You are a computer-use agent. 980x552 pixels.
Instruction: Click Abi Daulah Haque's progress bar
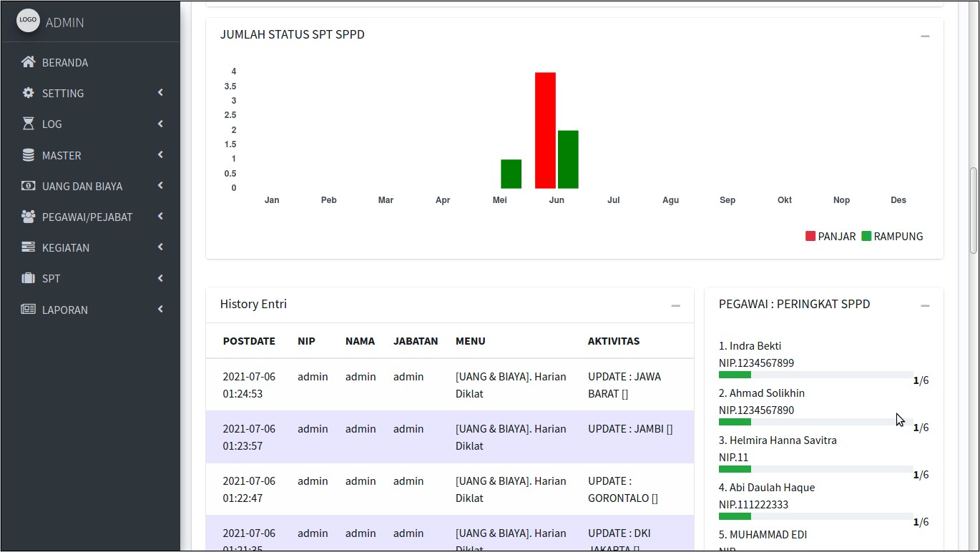pyautogui.click(x=815, y=516)
